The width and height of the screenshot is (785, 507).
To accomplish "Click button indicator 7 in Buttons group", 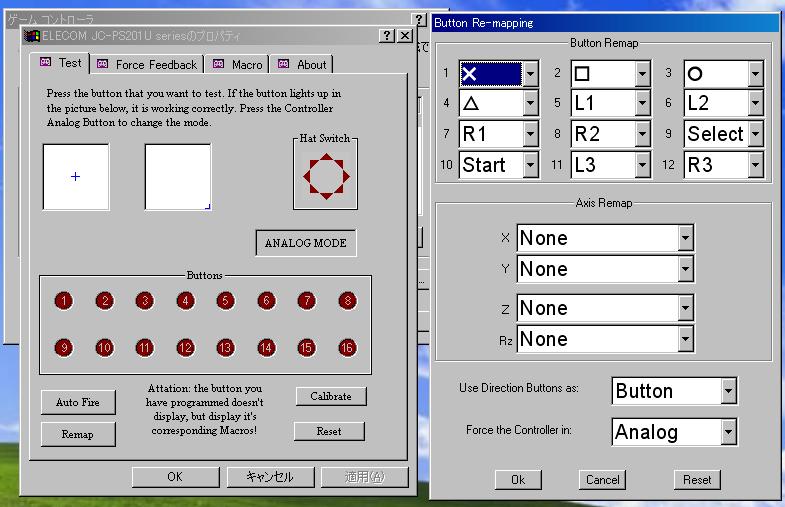I will (306, 301).
